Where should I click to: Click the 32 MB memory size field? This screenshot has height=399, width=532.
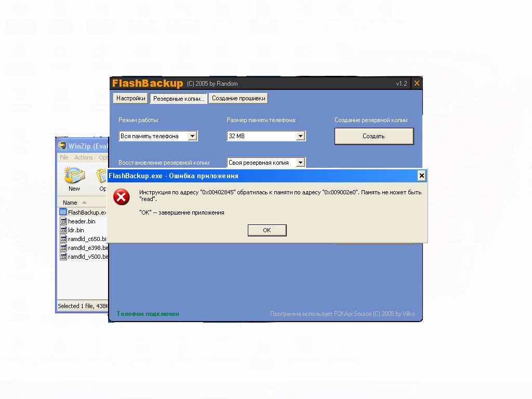click(267, 136)
